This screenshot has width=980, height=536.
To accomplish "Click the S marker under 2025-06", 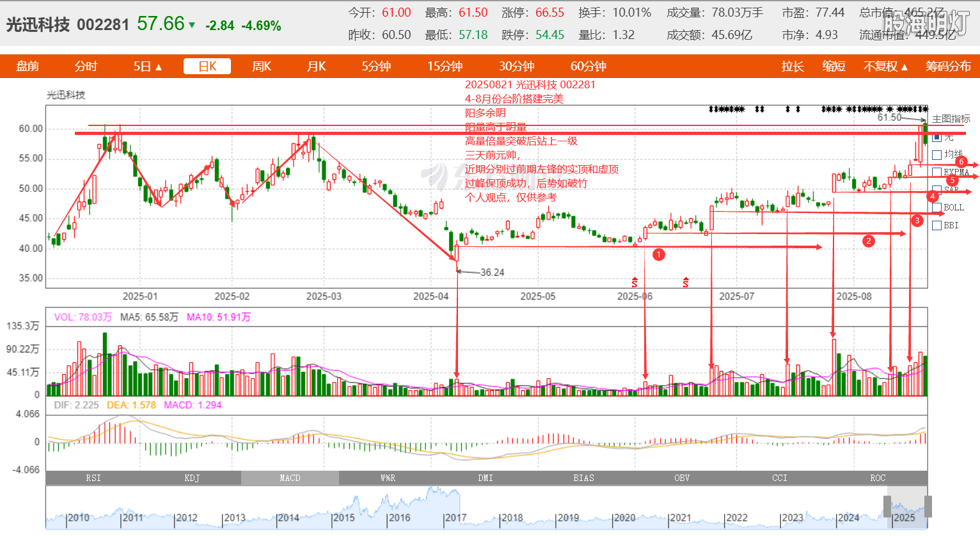I will [x=635, y=282].
